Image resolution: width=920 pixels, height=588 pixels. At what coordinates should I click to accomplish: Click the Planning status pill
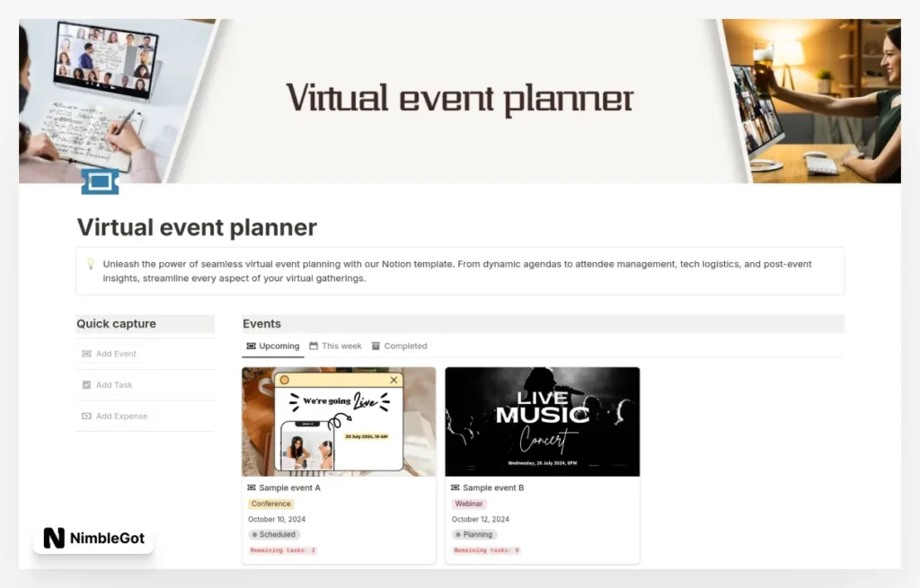click(474, 534)
